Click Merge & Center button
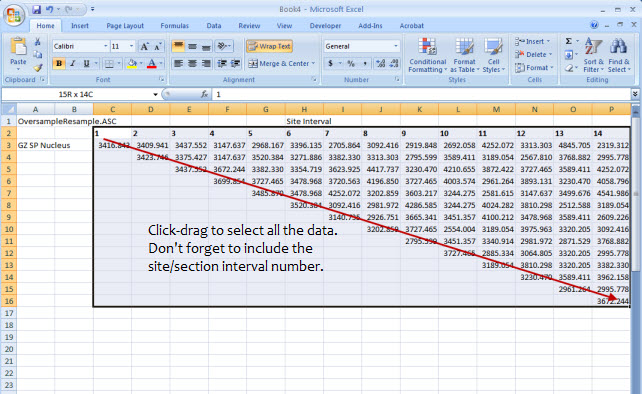Image resolution: width=642 pixels, height=394 pixels. [282, 63]
